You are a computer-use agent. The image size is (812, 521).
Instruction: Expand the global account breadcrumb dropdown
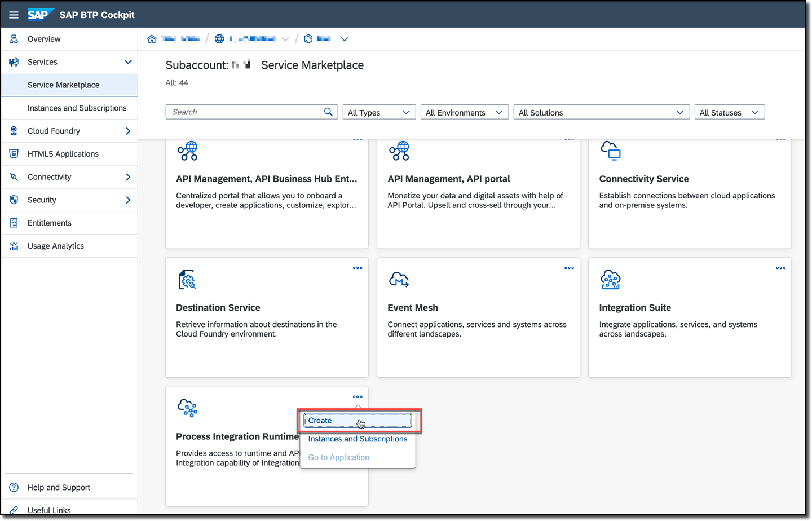285,39
